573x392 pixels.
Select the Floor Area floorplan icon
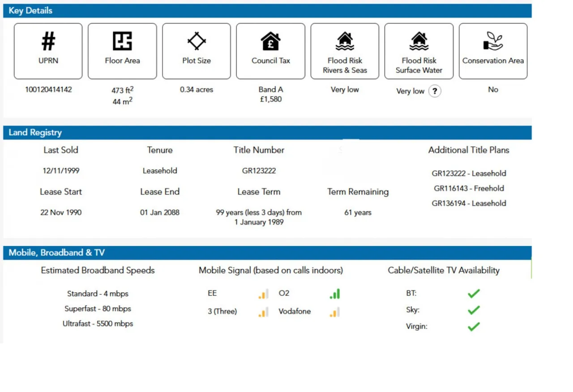(122, 41)
